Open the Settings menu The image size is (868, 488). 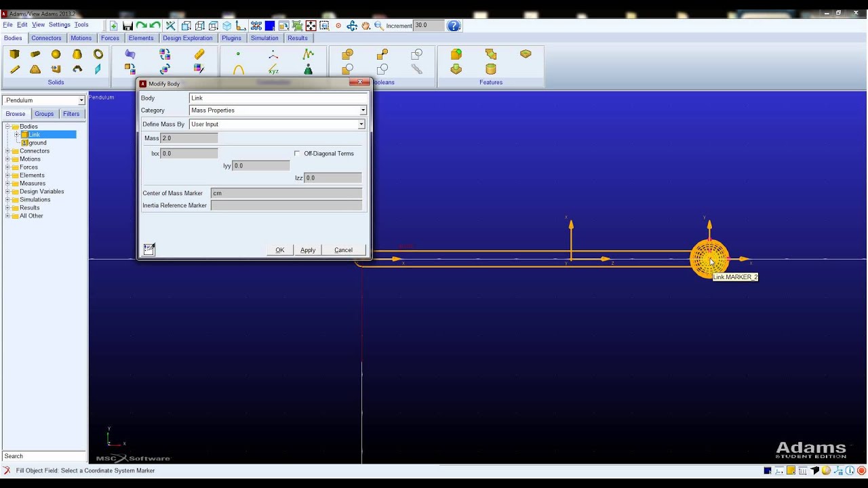tap(59, 24)
